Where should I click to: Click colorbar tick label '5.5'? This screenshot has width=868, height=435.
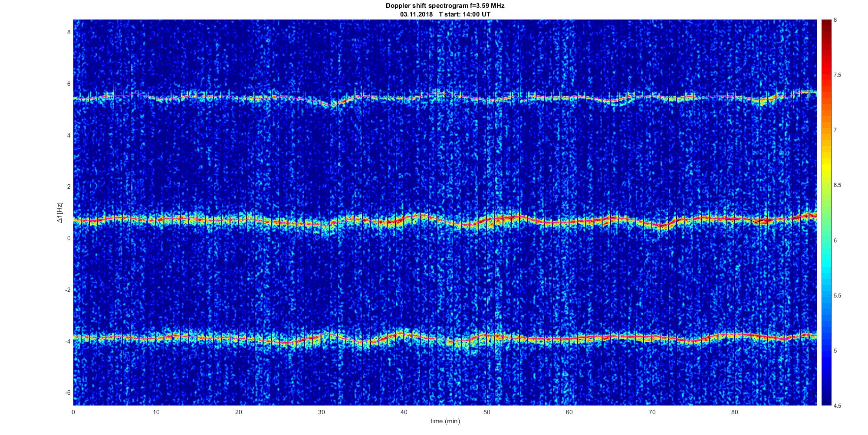838,296
